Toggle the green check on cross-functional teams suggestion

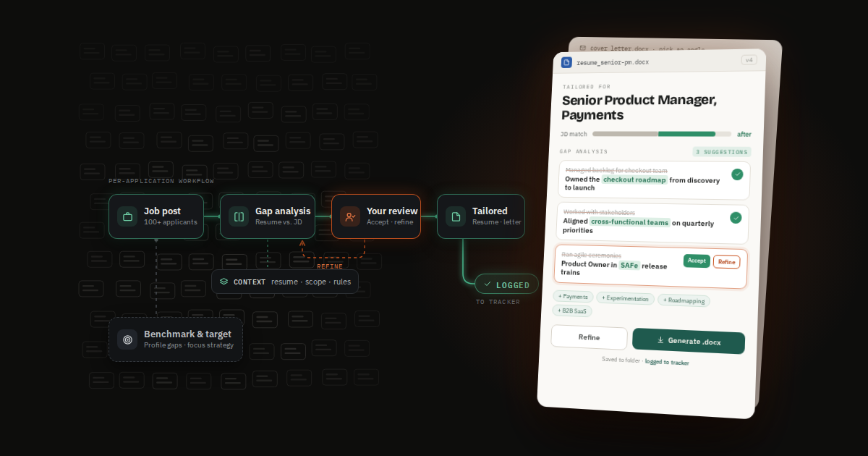pos(736,218)
